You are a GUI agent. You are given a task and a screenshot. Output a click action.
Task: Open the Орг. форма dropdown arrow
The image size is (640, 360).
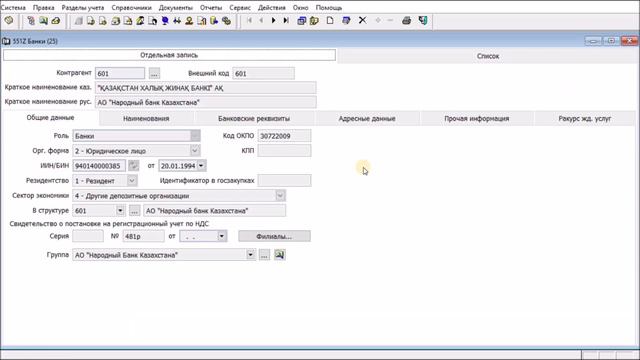pos(195,151)
